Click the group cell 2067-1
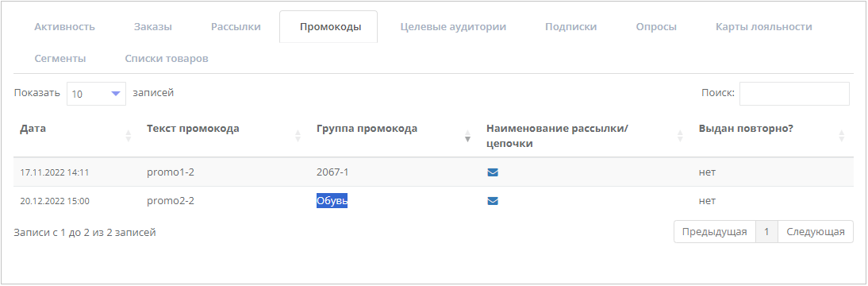The width and height of the screenshot is (868, 286). point(332,172)
